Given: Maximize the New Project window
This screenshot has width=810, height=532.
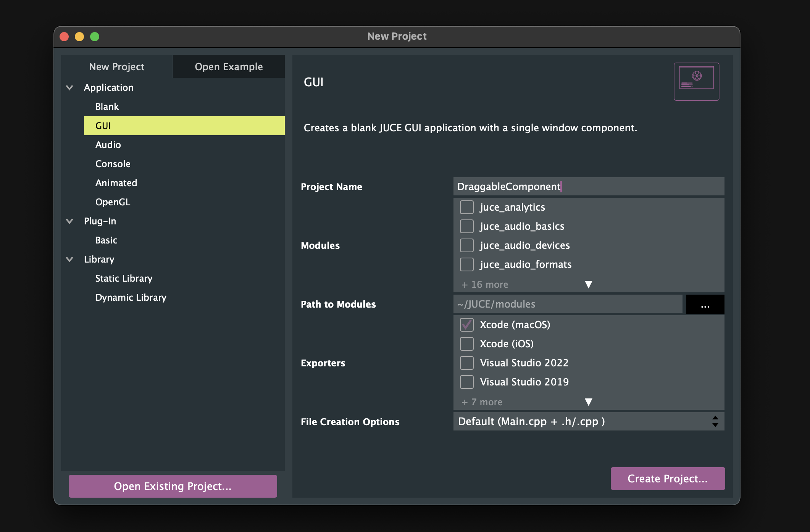Looking at the screenshot, I should pyautogui.click(x=95, y=37).
